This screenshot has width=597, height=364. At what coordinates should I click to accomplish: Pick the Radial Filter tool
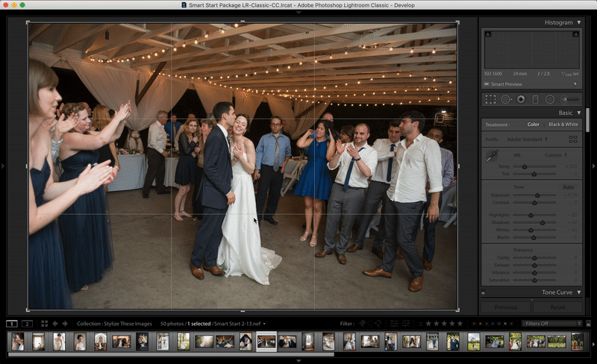[x=550, y=99]
